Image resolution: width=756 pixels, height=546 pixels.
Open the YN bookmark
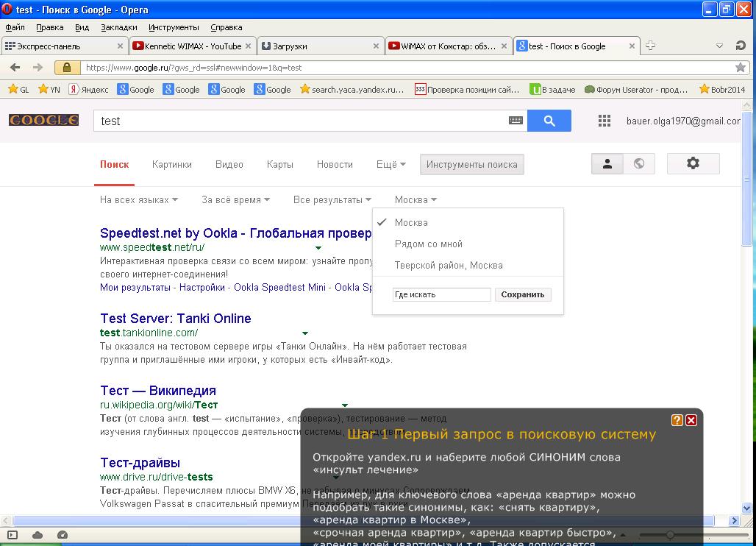coord(49,89)
